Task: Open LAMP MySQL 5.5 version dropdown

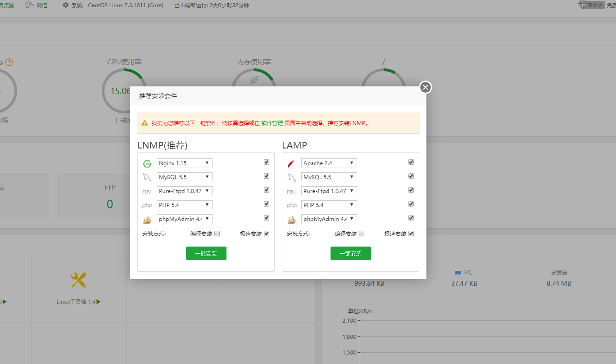Action: click(x=329, y=177)
